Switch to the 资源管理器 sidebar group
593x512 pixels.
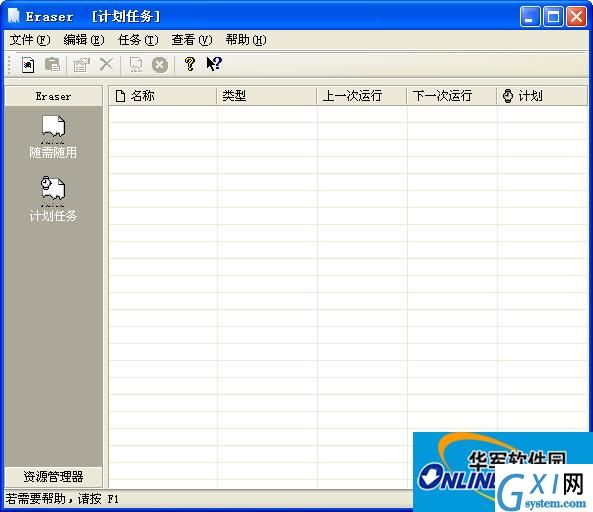click(x=53, y=476)
